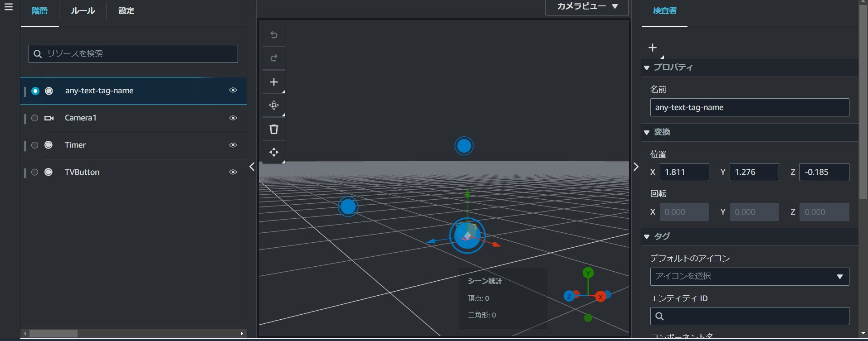Click tag icon of TVButton row
This screenshot has width=868, height=341.
pyautogui.click(x=49, y=172)
